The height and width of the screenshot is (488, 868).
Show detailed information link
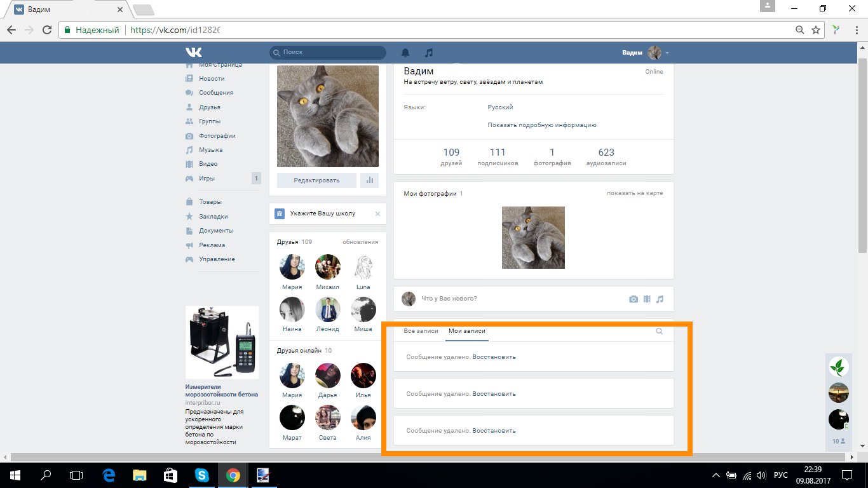coord(542,125)
